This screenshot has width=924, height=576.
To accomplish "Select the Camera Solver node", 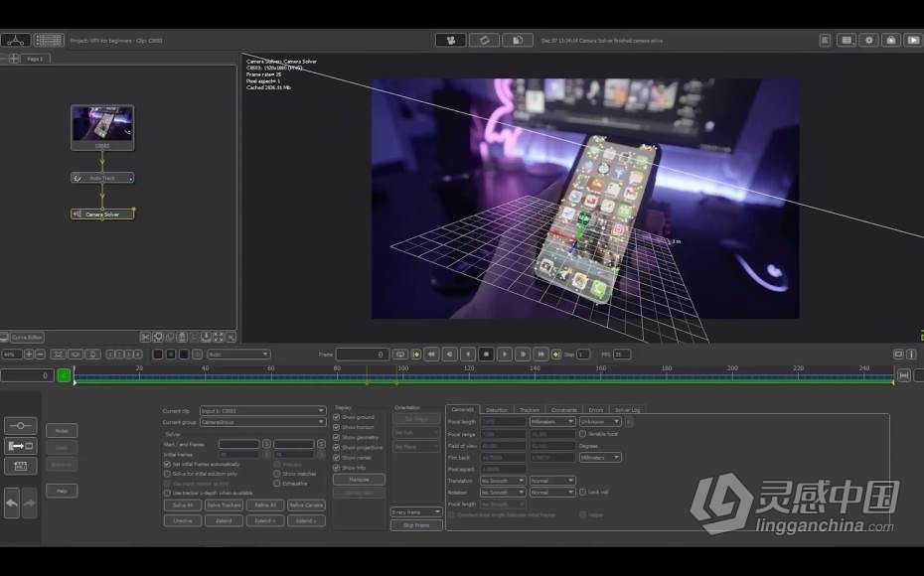I will coord(102,214).
